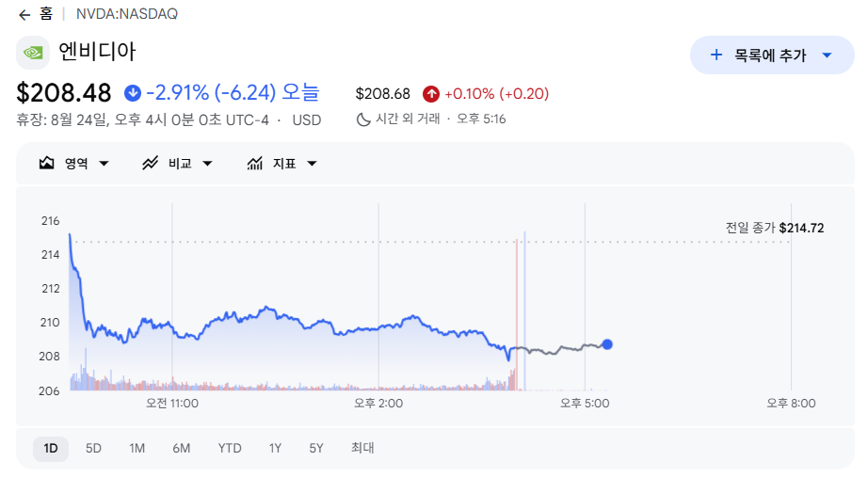Click the red up-arrow after-hours icon
Screen dimensions: 868x477
click(431, 94)
